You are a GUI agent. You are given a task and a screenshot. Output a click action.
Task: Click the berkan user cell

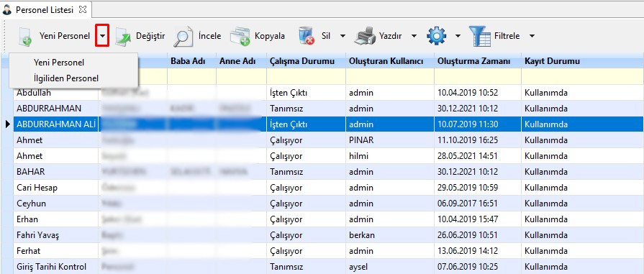tap(390, 235)
